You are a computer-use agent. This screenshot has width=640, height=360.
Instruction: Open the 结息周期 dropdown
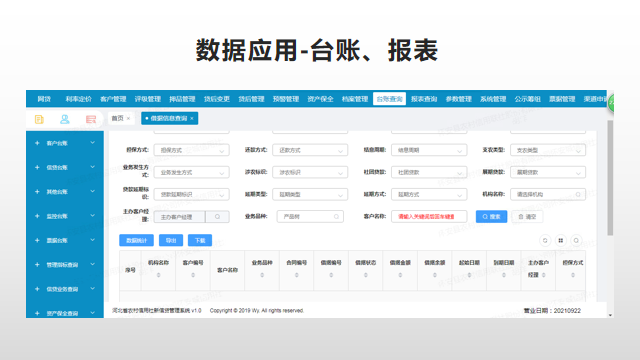coord(429,150)
